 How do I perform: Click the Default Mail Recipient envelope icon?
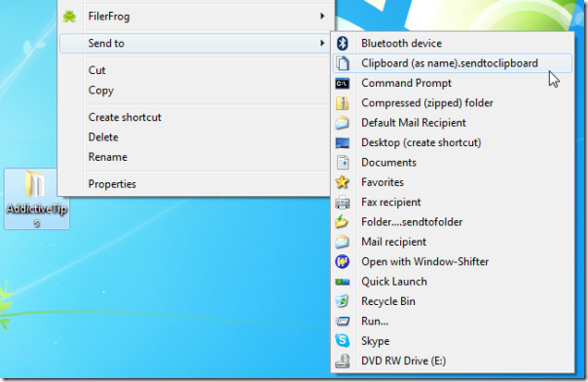tap(343, 123)
